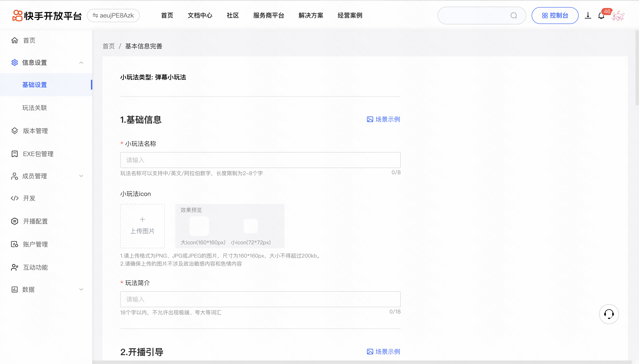639x364 pixels.
Task: Open 场景示例 link beside 基础信息
Action: coord(383,119)
